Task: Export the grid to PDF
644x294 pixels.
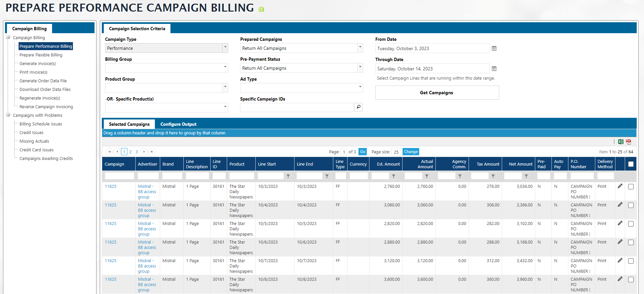Action: click(628, 142)
